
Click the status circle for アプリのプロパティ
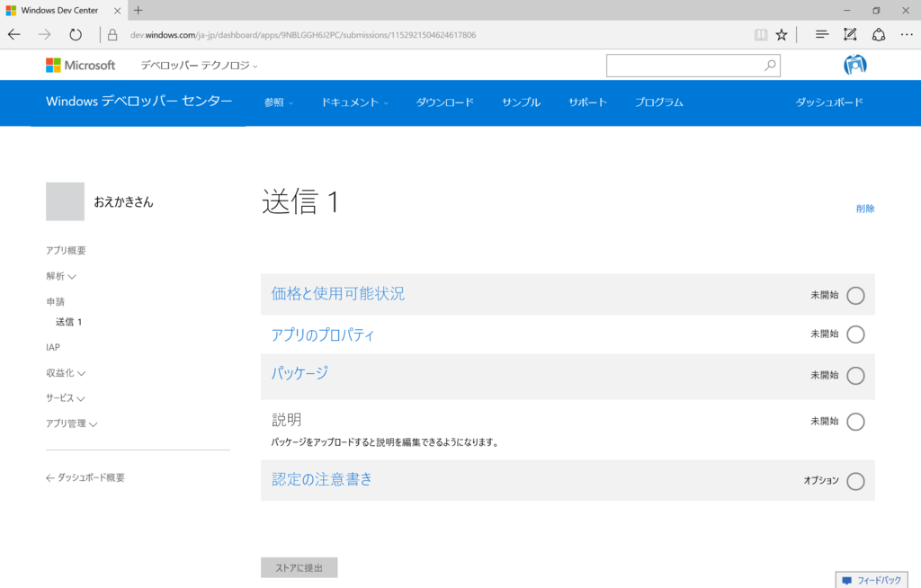click(856, 334)
